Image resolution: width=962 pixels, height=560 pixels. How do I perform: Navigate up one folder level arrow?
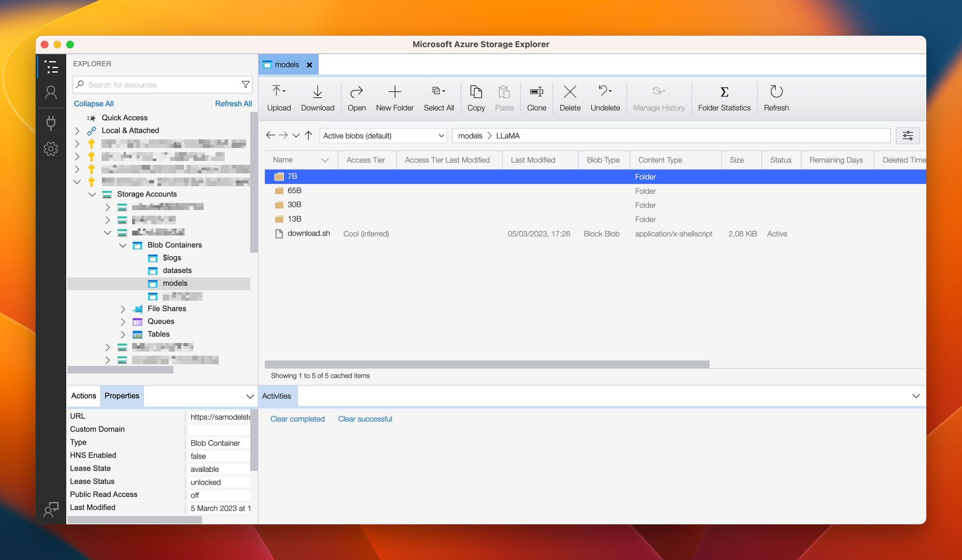(x=309, y=136)
